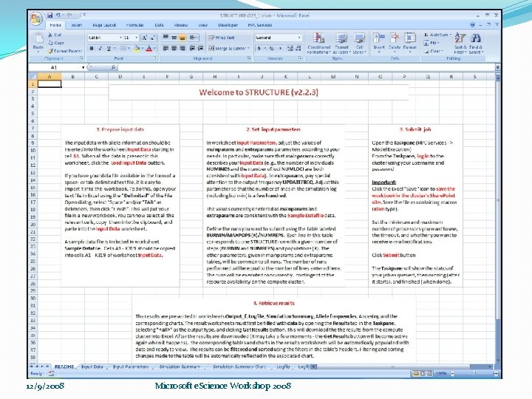
Task: Open the Insert ribbon tab
Action: [x=76, y=25]
